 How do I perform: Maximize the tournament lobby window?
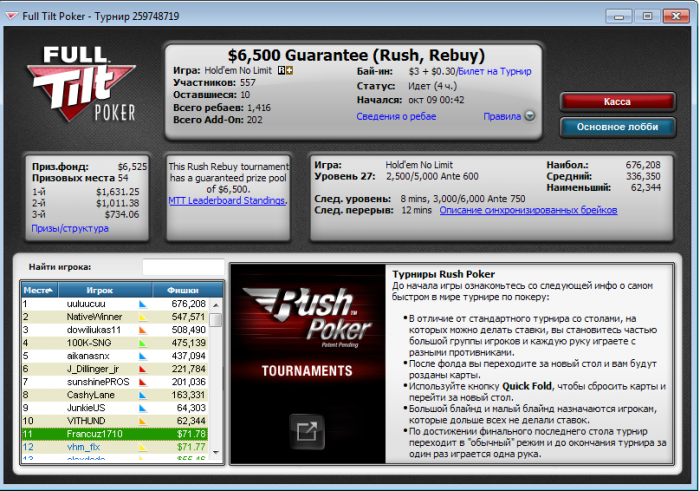coord(647,17)
